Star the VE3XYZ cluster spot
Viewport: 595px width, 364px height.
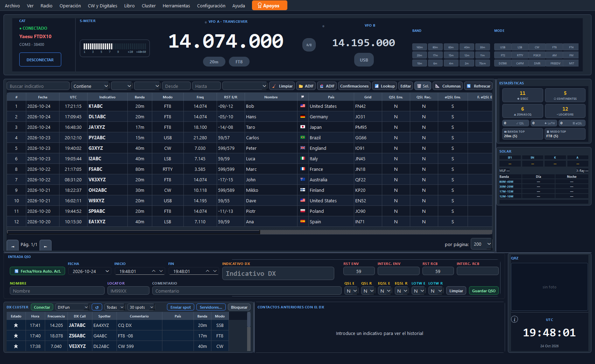click(16, 346)
